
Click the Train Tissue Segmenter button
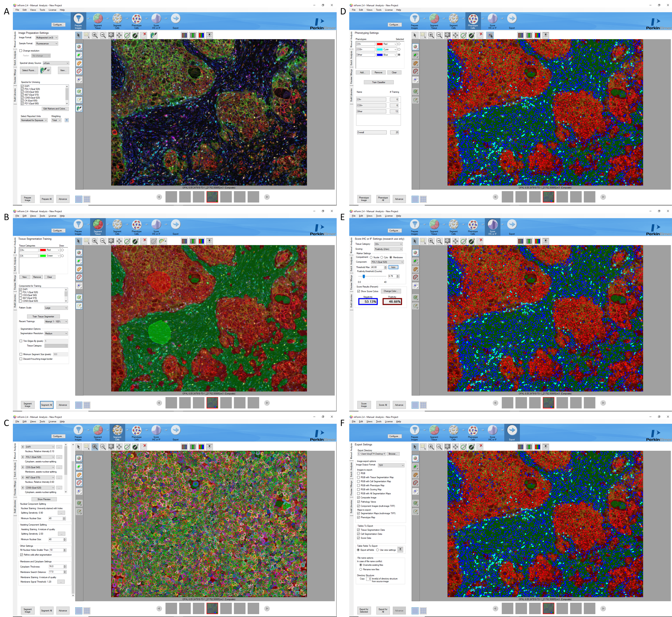[x=43, y=316]
